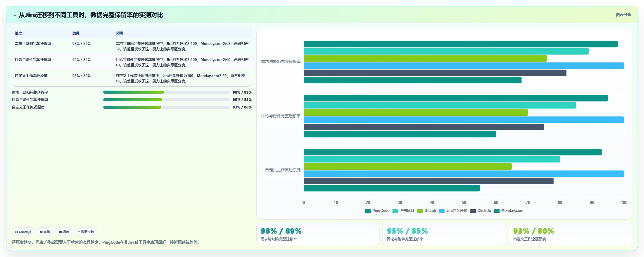Select the 表格 tag chip
This screenshot has width=644, height=257.
[x=45, y=232]
